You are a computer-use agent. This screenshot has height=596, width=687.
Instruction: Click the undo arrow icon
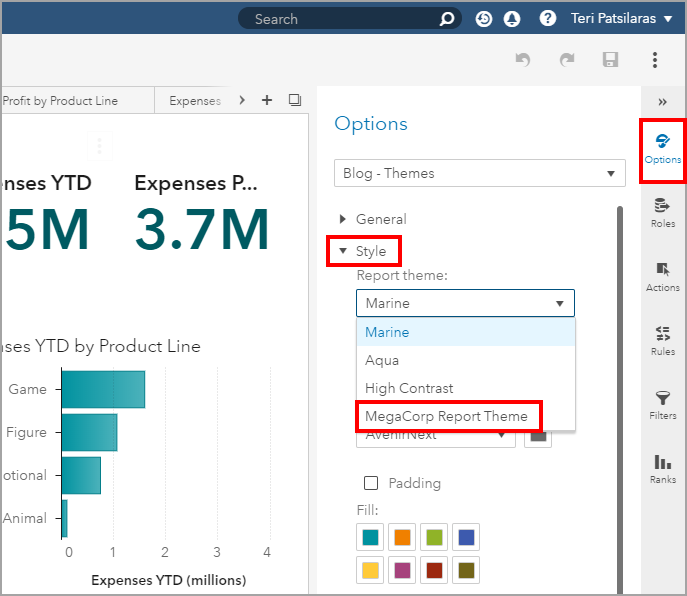[522, 60]
